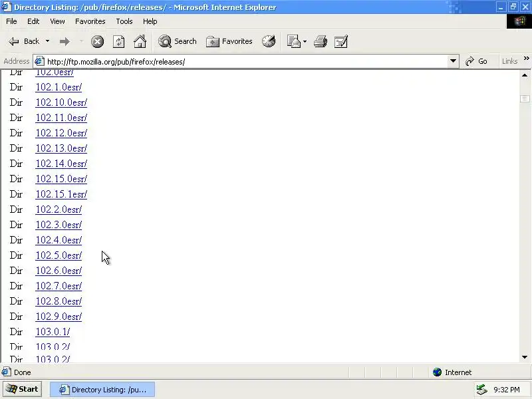Image resolution: width=532 pixels, height=399 pixels.
Task: Open the 102.10.0esr/ directory link
Action: tap(61, 102)
